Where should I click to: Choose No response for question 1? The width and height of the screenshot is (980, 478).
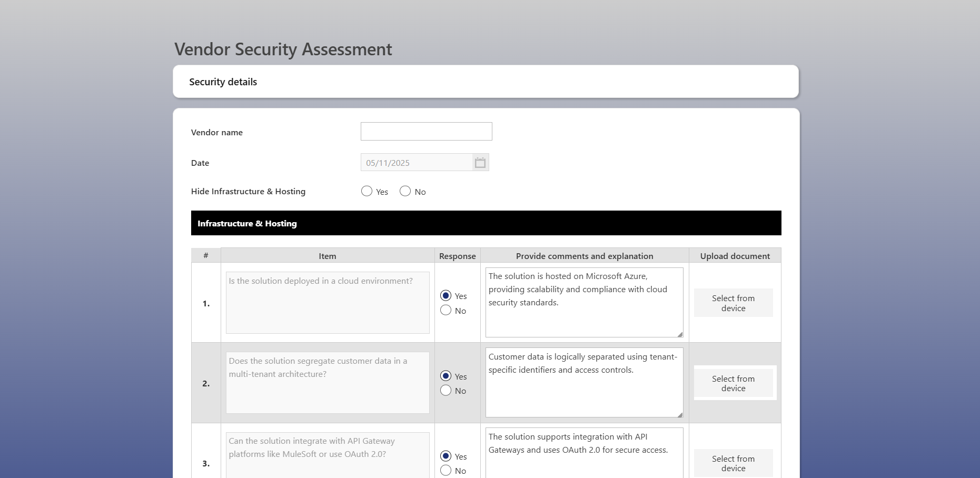click(446, 311)
